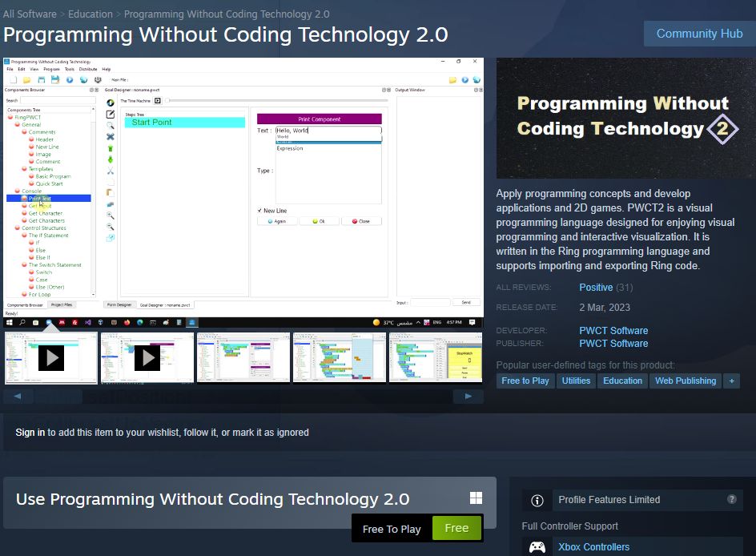Screen dimensions: 756x556
Task: Open Xbox Controllers support info
Action: (x=593, y=547)
